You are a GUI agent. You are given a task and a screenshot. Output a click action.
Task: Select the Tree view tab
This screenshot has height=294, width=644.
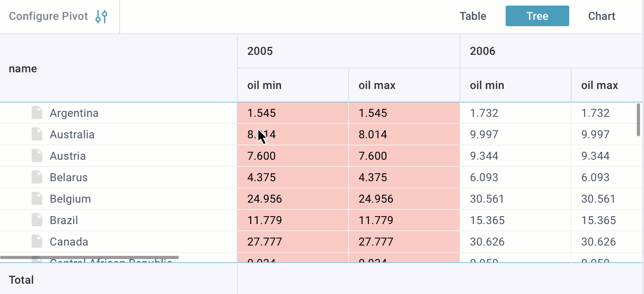pyautogui.click(x=537, y=16)
